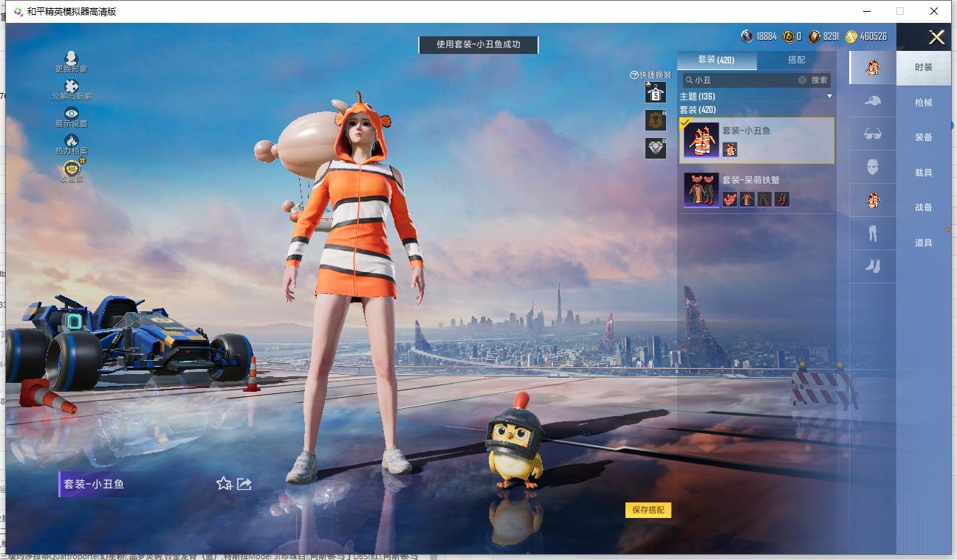Click the fourth piece icon of 套装-呆萌铁蟹
The height and width of the screenshot is (560, 957).
(782, 199)
